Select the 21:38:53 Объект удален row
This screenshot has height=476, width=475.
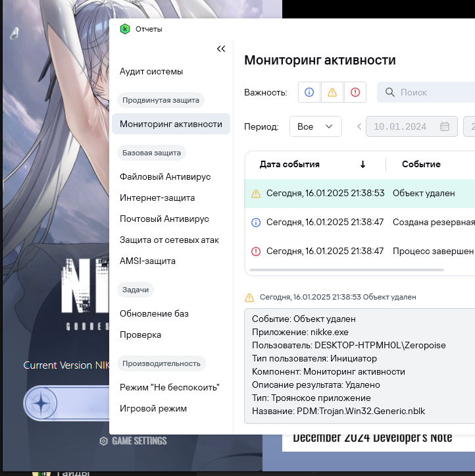[360, 194]
